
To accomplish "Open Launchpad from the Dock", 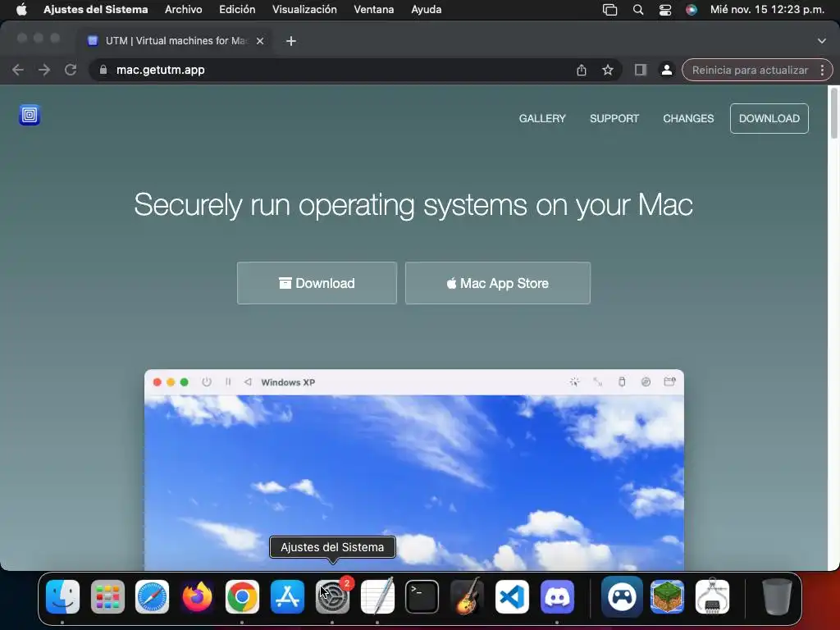I will (107, 596).
